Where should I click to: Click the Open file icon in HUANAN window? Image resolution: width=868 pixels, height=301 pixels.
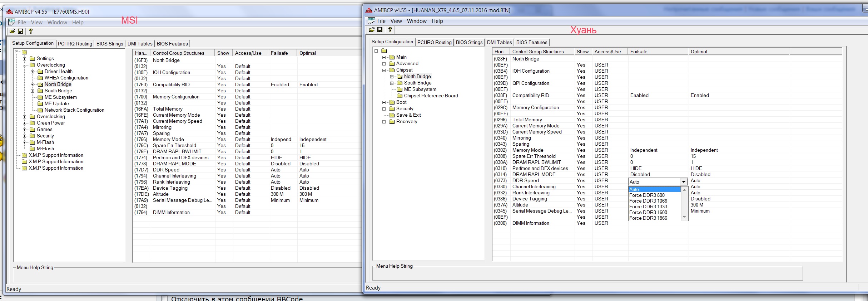point(372,30)
